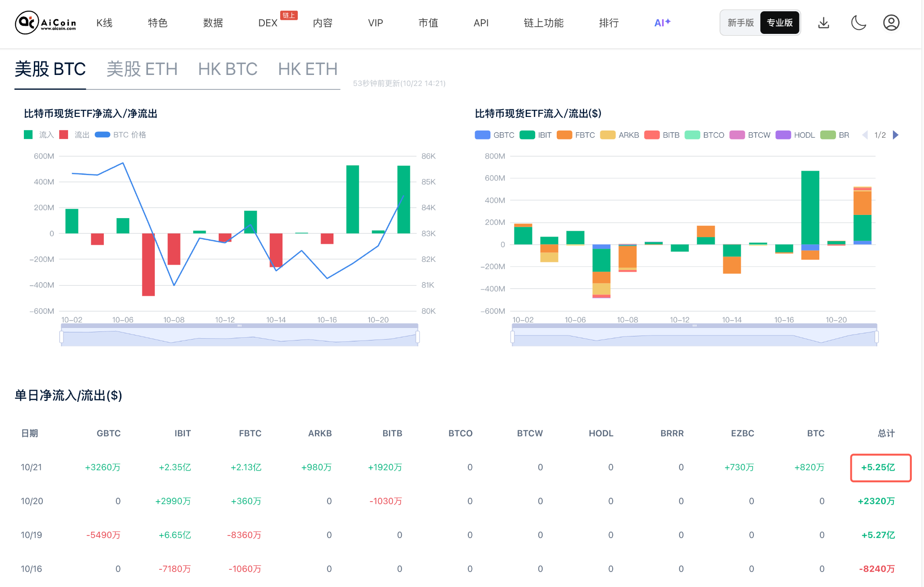Click the 10/21 date row label
924x587 pixels.
31,467
